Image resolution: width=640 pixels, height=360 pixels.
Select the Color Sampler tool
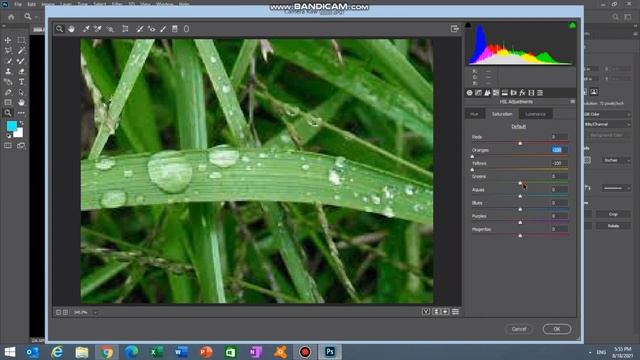pyautogui.click(x=98, y=29)
